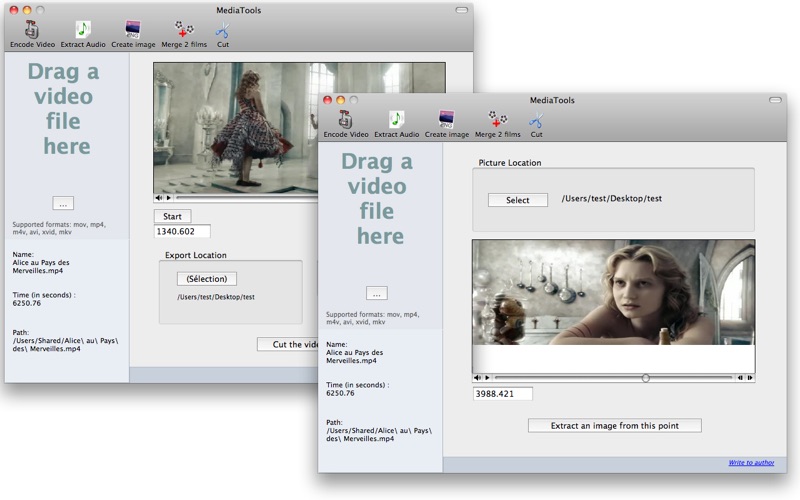The width and height of the screenshot is (800, 500).
Task: Step back one frame in front window preview
Action: tap(740, 378)
